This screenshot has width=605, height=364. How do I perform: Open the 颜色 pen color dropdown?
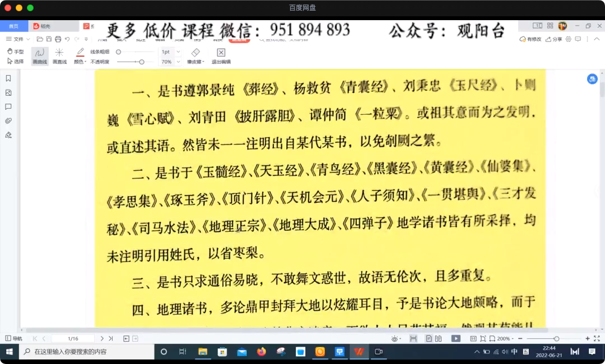pos(80,62)
